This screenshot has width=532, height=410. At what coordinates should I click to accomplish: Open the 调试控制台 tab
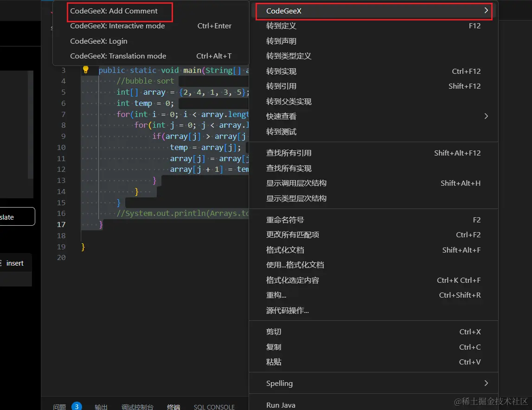click(137, 407)
